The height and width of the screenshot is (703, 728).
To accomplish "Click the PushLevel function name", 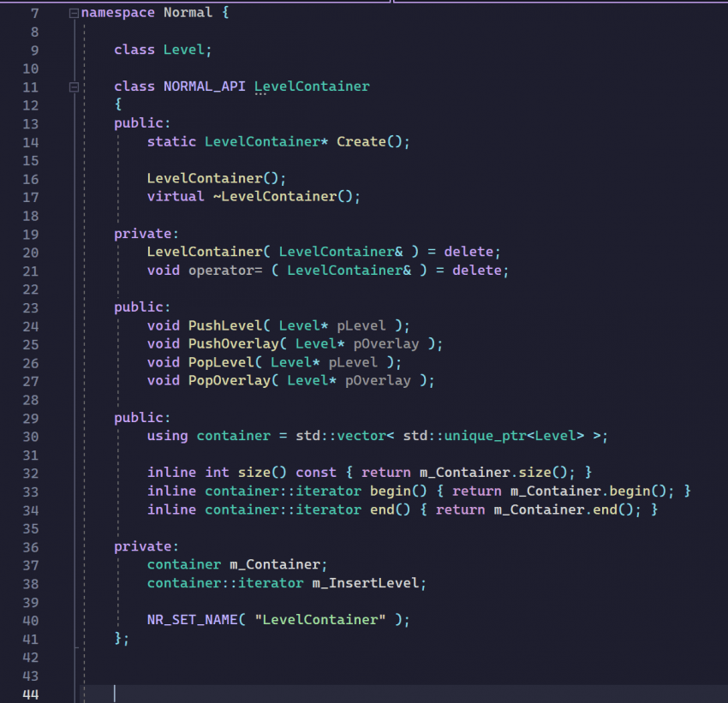I will (225, 325).
